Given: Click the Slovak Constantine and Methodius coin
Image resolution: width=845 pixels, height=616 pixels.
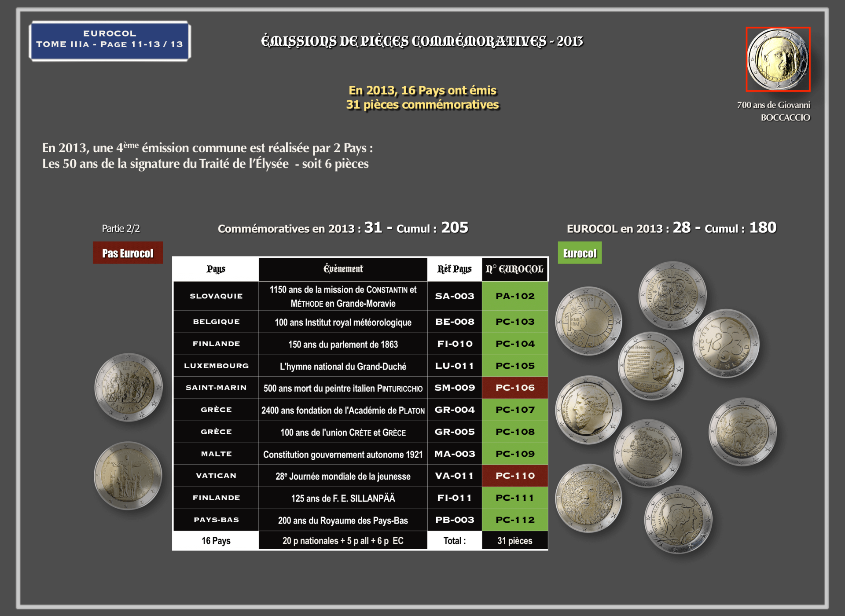Looking at the screenshot, I should tap(672, 295).
